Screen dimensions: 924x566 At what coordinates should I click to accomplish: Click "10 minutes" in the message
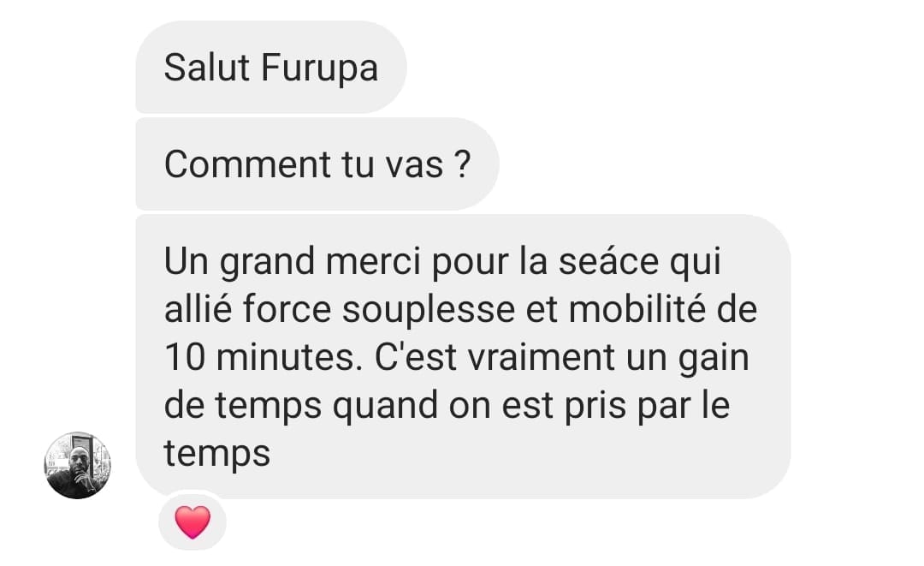[x=263, y=358]
